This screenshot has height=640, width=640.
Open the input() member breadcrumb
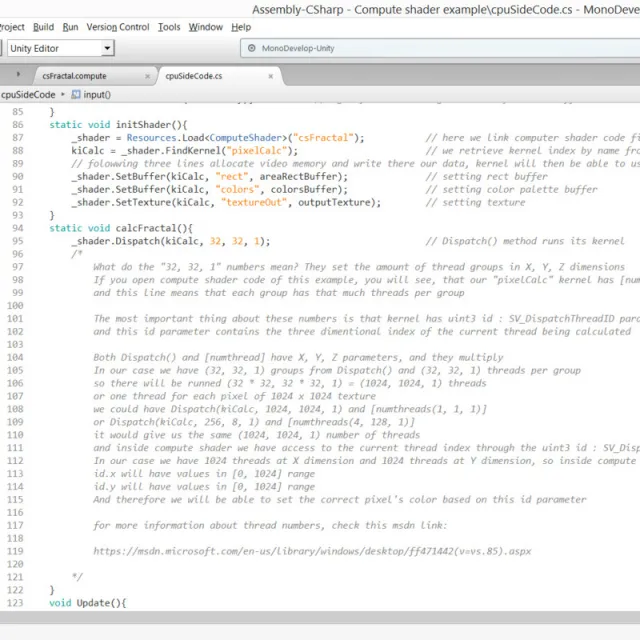[97, 95]
